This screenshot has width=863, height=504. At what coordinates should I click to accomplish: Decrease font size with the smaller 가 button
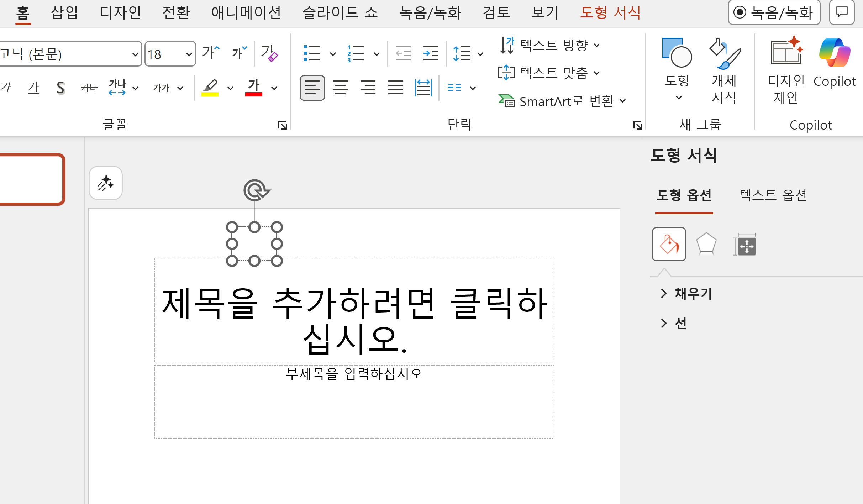tap(239, 54)
